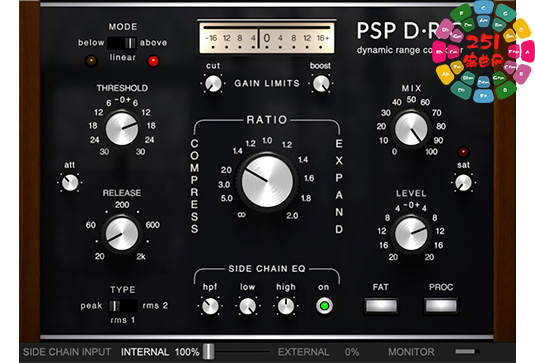
Task: Click the 100 mark on Mix dial
Action: [431, 151]
